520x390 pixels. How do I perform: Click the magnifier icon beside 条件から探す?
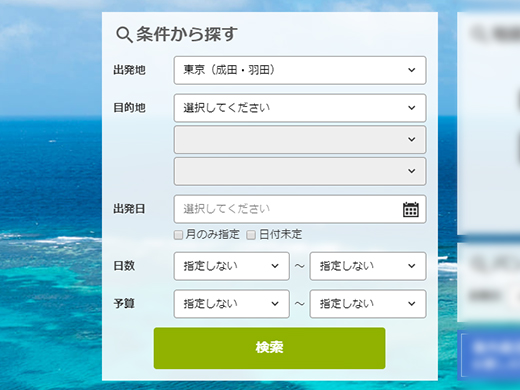coord(124,35)
